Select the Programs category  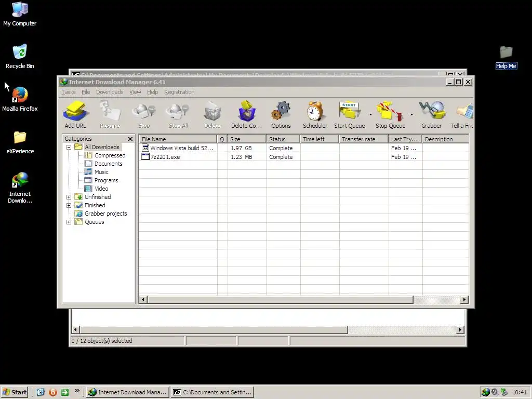[106, 180]
